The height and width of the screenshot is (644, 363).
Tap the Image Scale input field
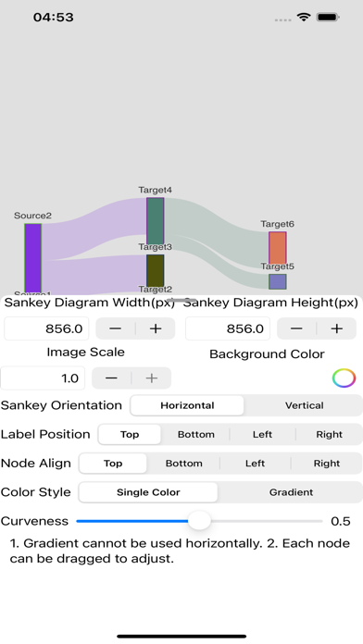tap(43, 378)
